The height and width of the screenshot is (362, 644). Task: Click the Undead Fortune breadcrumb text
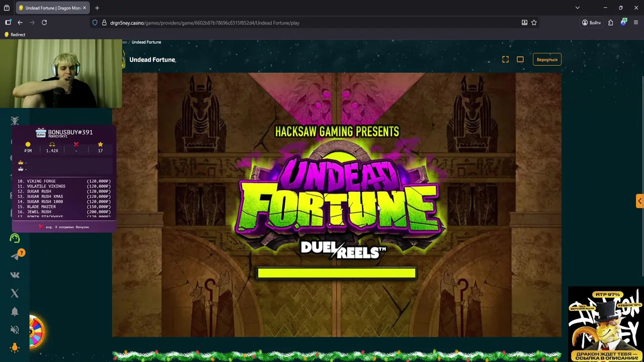coord(146,42)
